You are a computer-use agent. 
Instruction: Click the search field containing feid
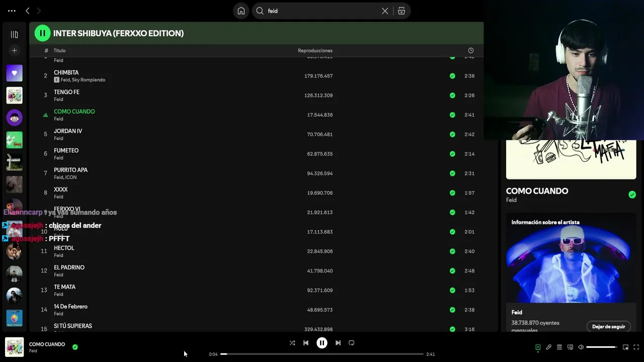click(x=322, y=11)
